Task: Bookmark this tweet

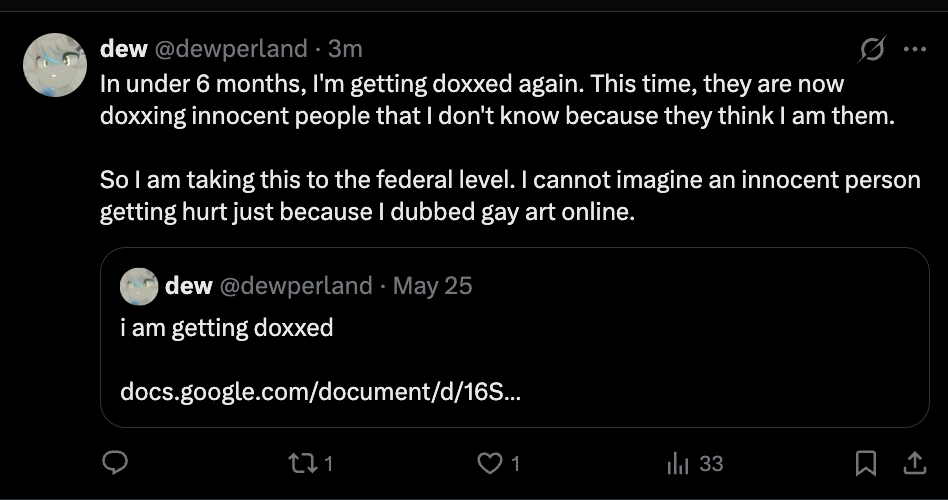Action: [x=866, y=463]
